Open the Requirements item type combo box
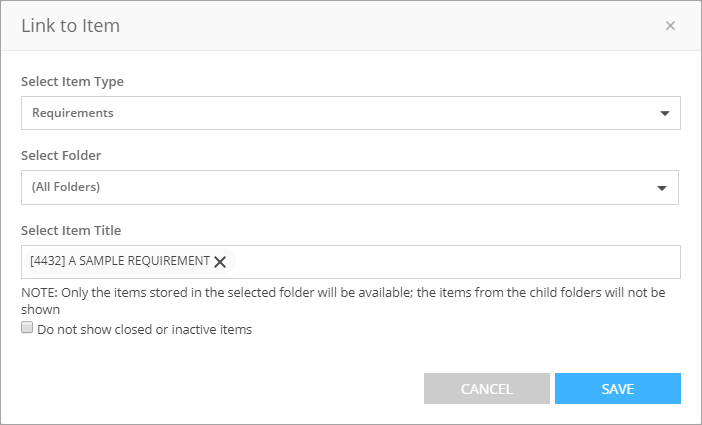The image size is (702, 425). point(340,113)
